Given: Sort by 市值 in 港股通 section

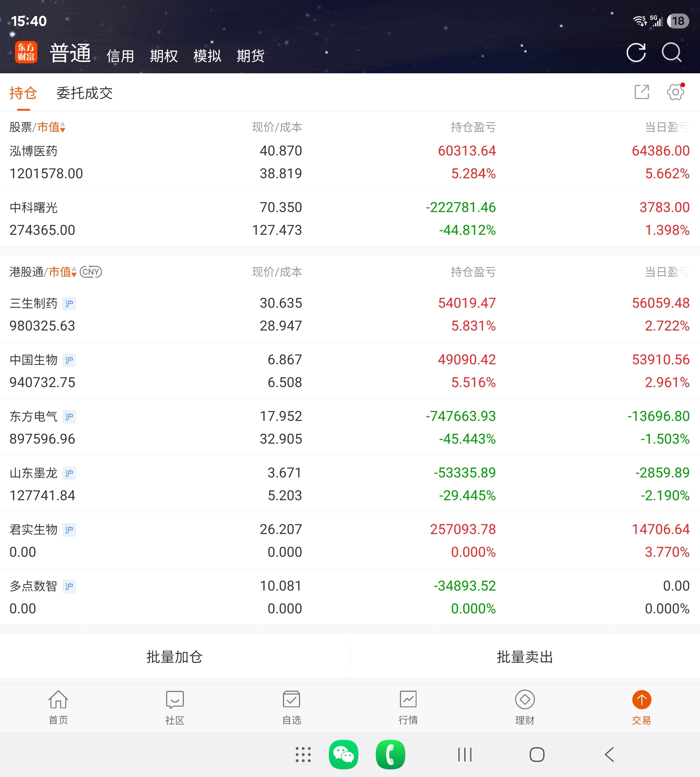Looking at the screenshot, I should coord(63,272).
